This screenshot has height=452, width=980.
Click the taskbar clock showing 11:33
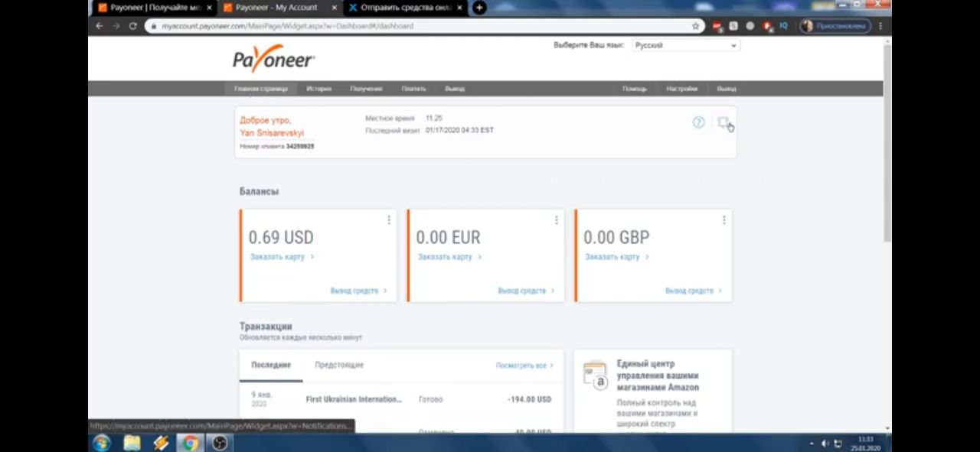pos(866,444)
